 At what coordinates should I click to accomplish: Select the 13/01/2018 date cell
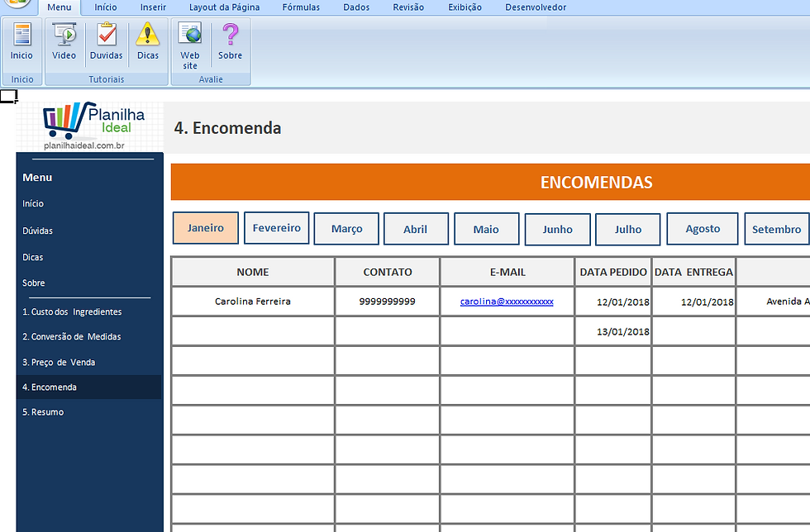pos(613,331)
